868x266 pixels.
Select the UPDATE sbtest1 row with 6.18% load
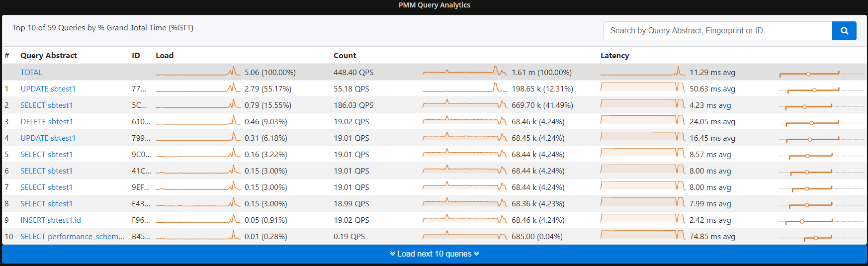click(x=48, y=138)
